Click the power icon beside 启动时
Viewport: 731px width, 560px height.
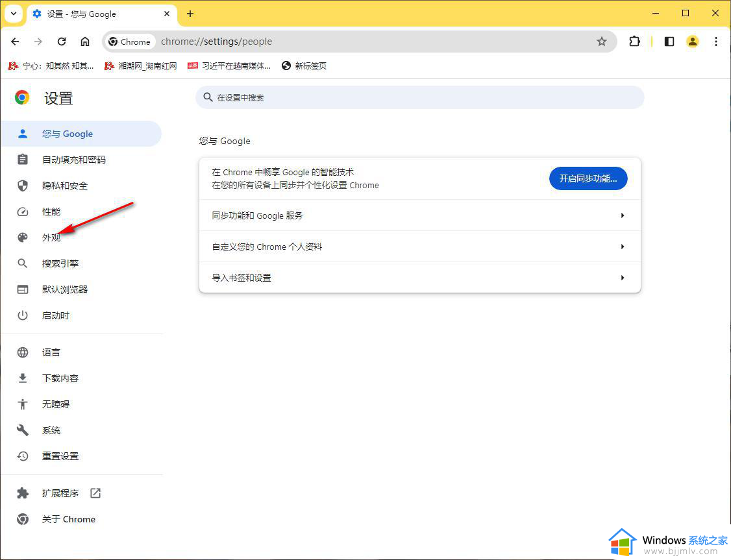click(x=22, y=316)
